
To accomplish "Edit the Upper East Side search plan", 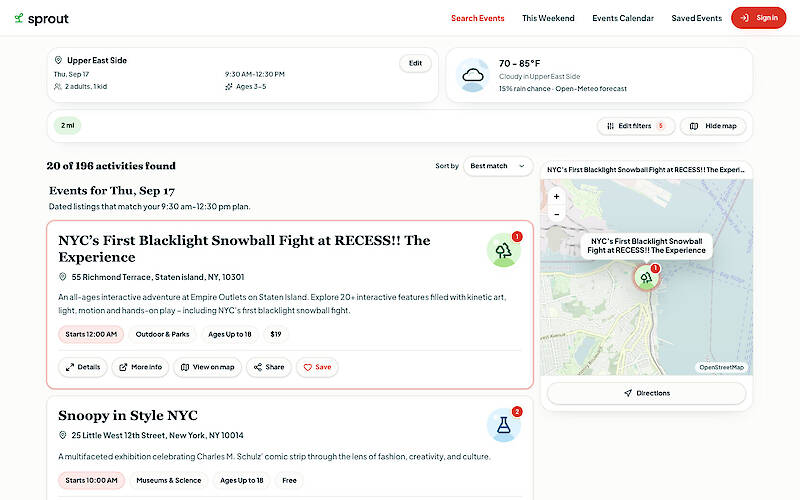I will click(x=415, y=63).
